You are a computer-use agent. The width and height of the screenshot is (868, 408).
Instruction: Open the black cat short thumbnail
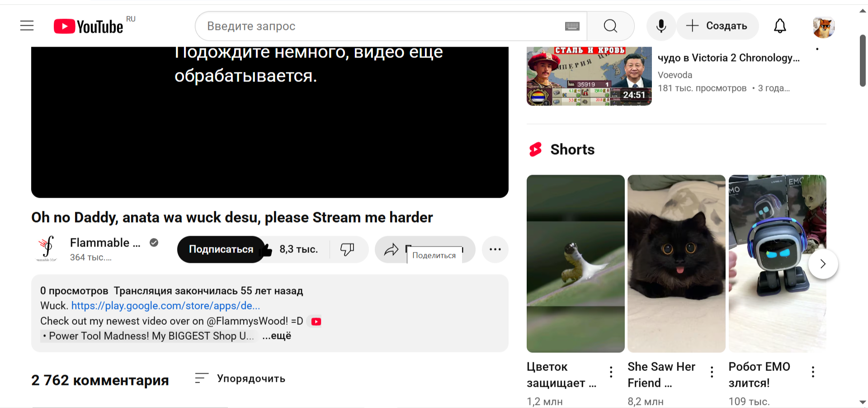tap(676, 263)
